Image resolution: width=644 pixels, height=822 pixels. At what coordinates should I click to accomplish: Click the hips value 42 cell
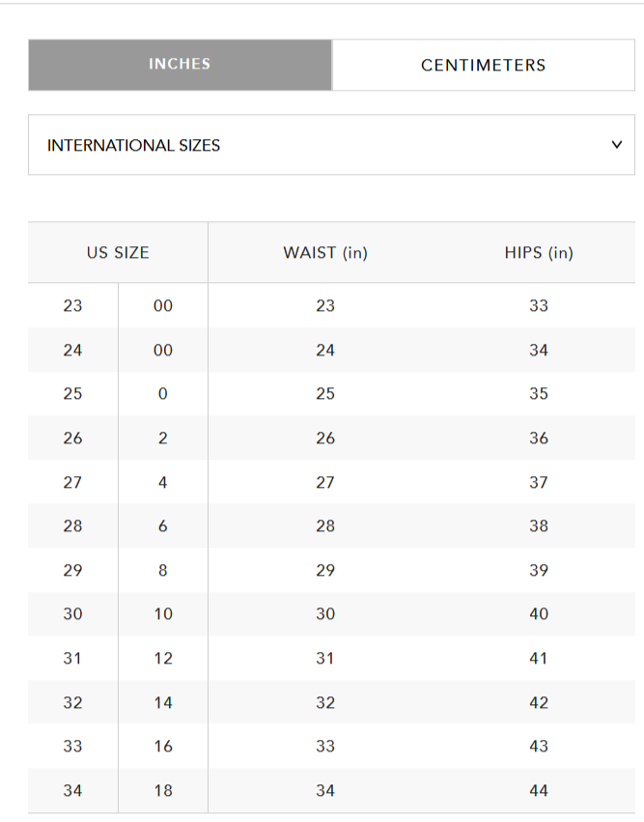(x=538, y=702)
